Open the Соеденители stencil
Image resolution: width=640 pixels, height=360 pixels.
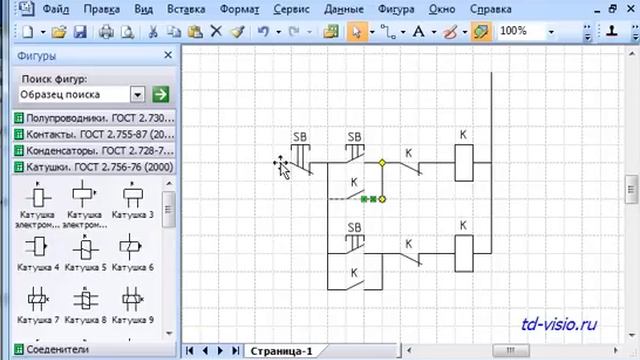pos(94,349)
